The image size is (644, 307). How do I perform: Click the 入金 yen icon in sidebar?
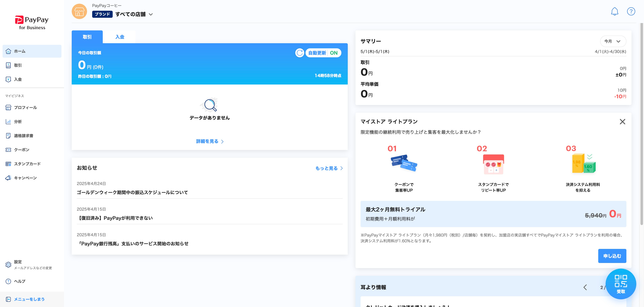pos(8,79)
